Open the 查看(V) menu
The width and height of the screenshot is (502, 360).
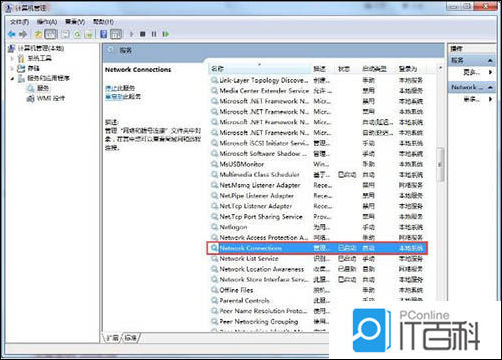pyautogui.click(x=75, y=22)
